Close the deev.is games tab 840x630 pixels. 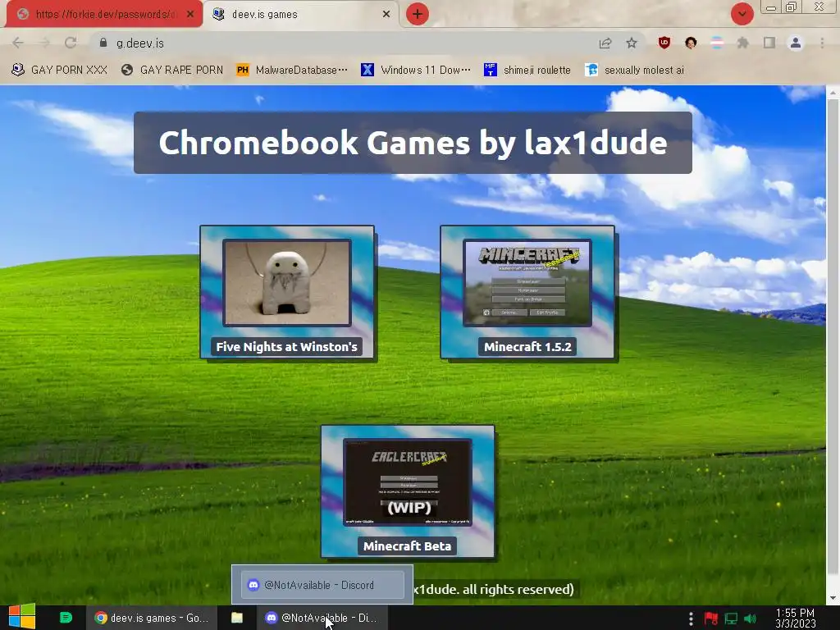click(386, 15)
